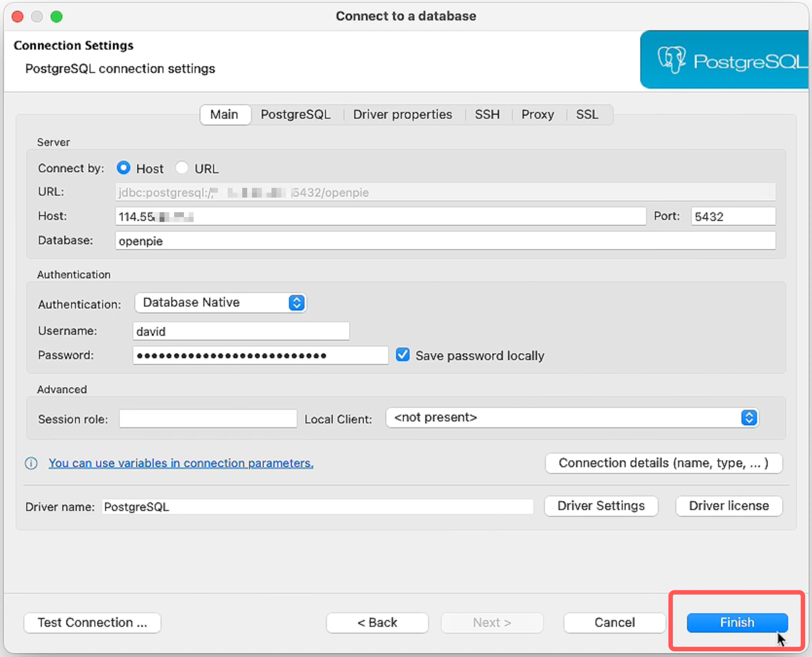Click the Session role input field
This screenshot has height=657, width=812.
(208, 419)
